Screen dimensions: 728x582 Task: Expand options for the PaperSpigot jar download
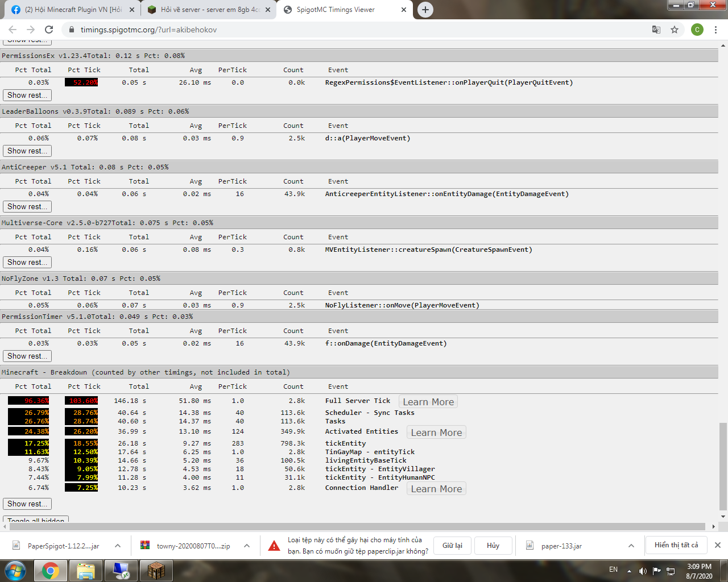(118, 546)
